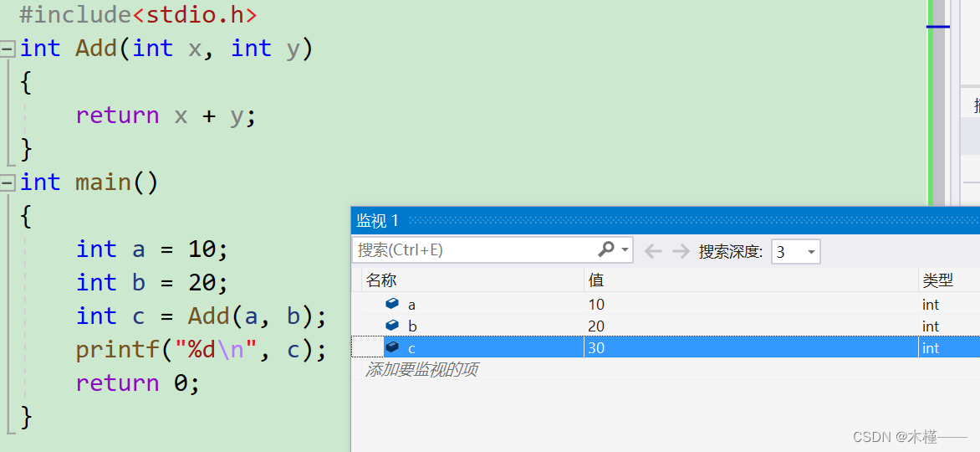The width and height of the screenshot is (980, 452).
Task: Click the printf statement line
Action: pos(202,350)
